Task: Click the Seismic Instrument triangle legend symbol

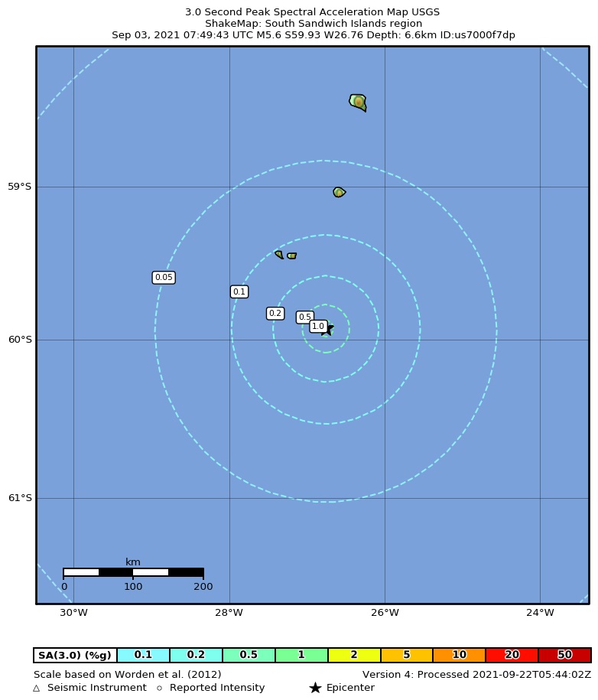Action: (x=36, y=688)
